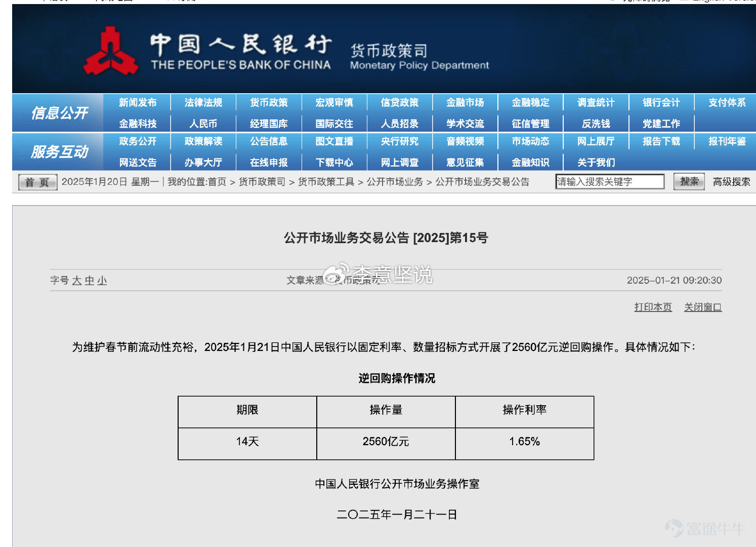Screen dimensions: 756x547
Task: Go to 金融稳定 section
Action: [x=530, y=103]
